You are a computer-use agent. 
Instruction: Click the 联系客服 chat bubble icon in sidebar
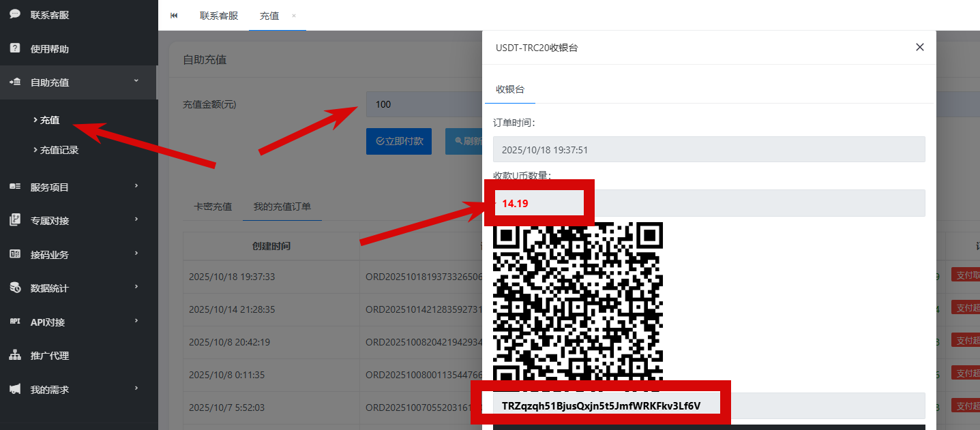tap(15, 14)
